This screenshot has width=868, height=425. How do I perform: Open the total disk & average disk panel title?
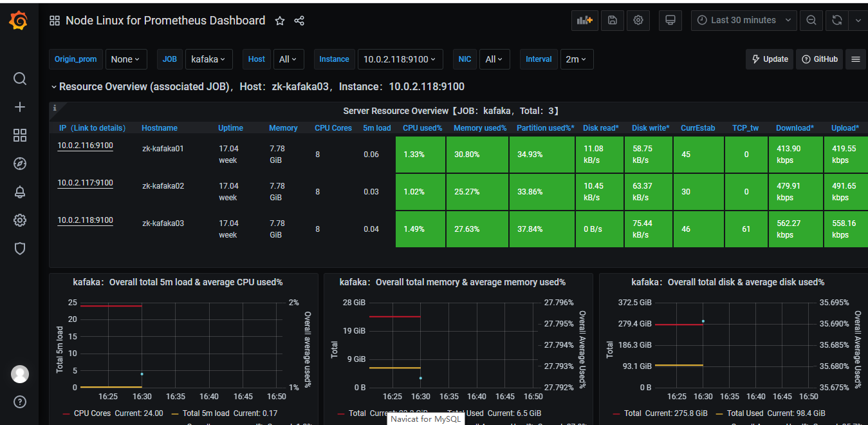[x=728, y=282]
